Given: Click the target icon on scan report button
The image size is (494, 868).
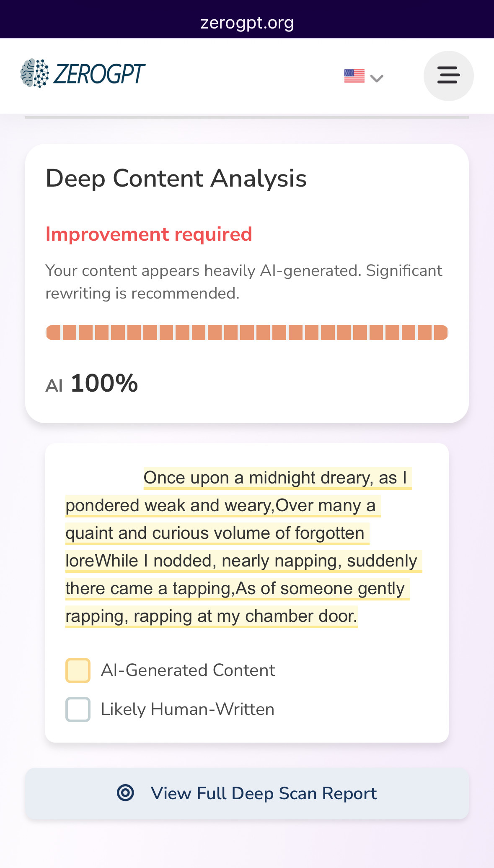Looking at the screenshot, I should click(125, 793).
